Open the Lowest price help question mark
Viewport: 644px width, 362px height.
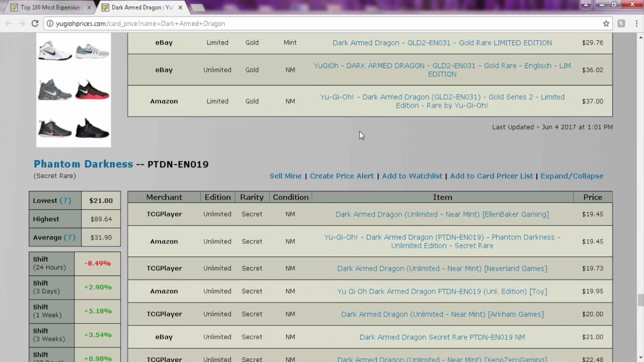[65, 201]
